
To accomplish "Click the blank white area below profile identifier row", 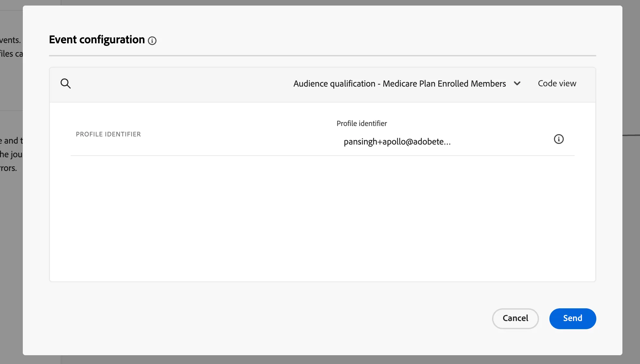I will [x=322, y=218].
